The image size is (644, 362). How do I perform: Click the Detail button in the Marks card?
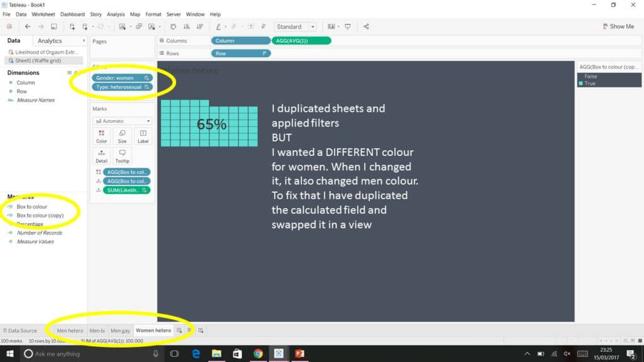pyautogui.click(x=101, y=155)
